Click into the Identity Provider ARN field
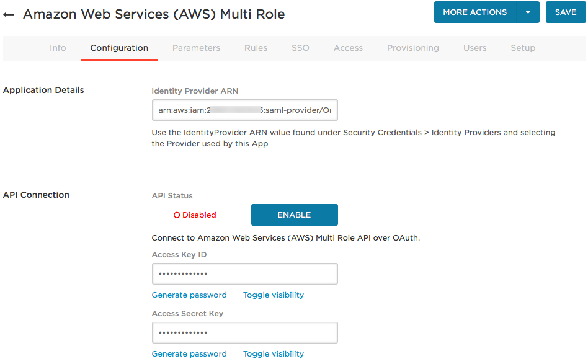Screen dimensions: 588x364 245,110
